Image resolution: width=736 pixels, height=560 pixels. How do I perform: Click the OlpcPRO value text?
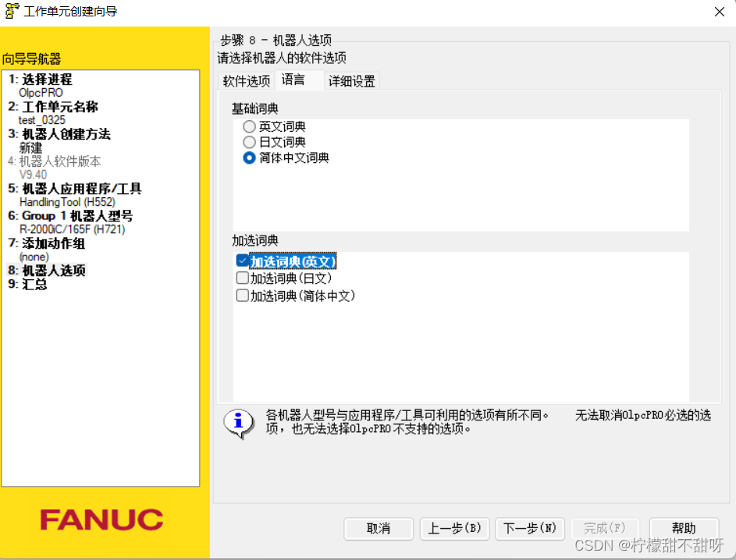[x=41, y=93]
